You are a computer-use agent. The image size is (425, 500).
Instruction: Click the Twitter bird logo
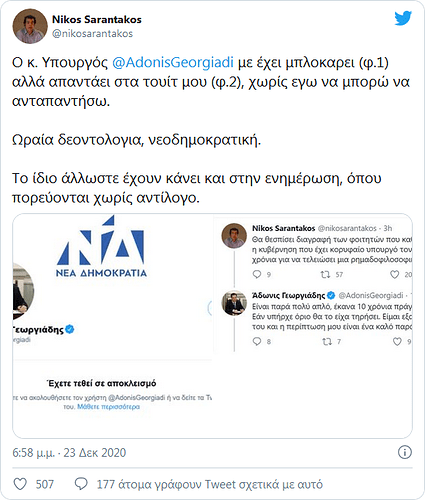coord(403,18)
